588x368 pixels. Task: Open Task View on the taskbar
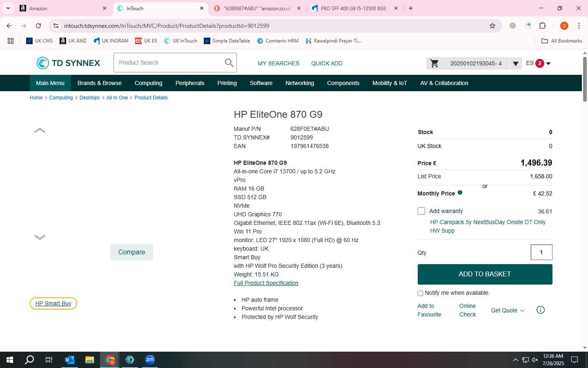point(49,360)
